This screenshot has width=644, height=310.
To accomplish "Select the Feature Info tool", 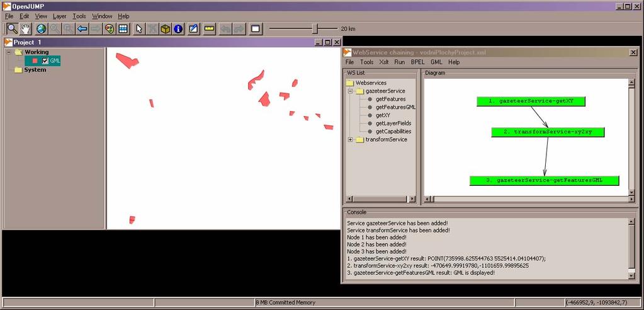I will point(178,29).
